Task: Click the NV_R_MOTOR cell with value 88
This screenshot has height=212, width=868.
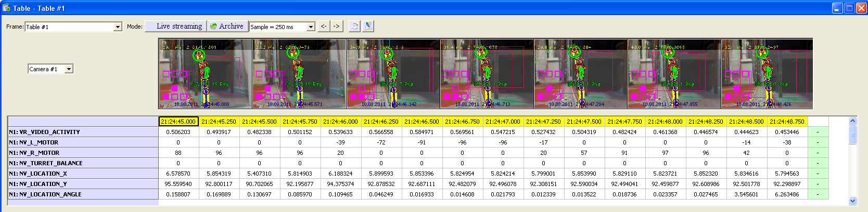Action: [x=178, y=153]
